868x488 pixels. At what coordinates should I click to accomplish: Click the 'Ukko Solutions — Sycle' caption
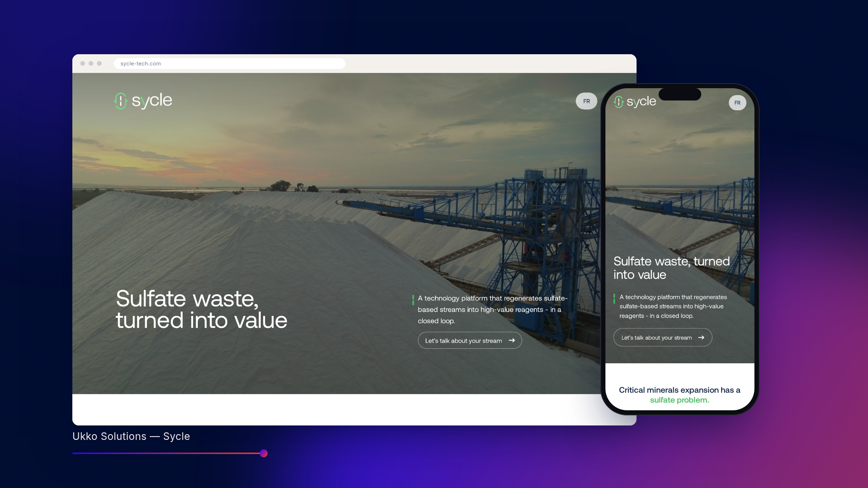click(131, 436)
